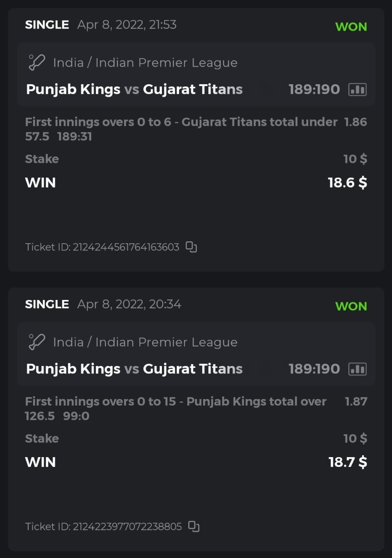Click the 189:190 score in the 21:53 ticket

314,89
